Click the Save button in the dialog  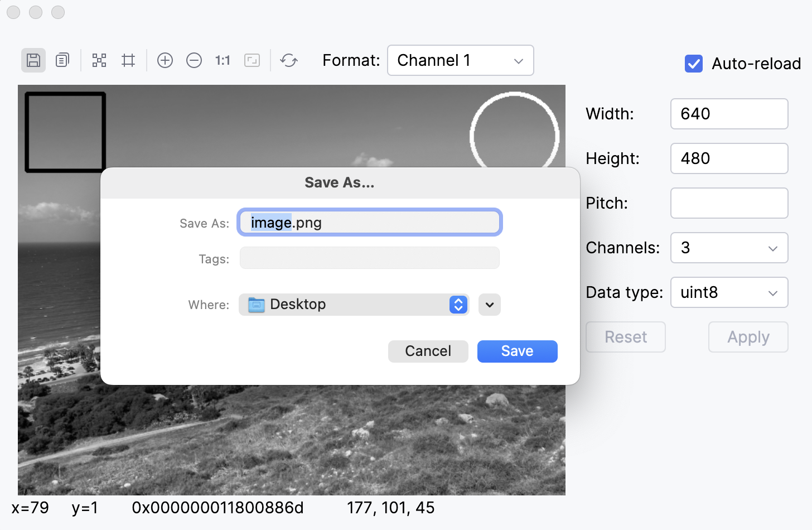(516, 351)
